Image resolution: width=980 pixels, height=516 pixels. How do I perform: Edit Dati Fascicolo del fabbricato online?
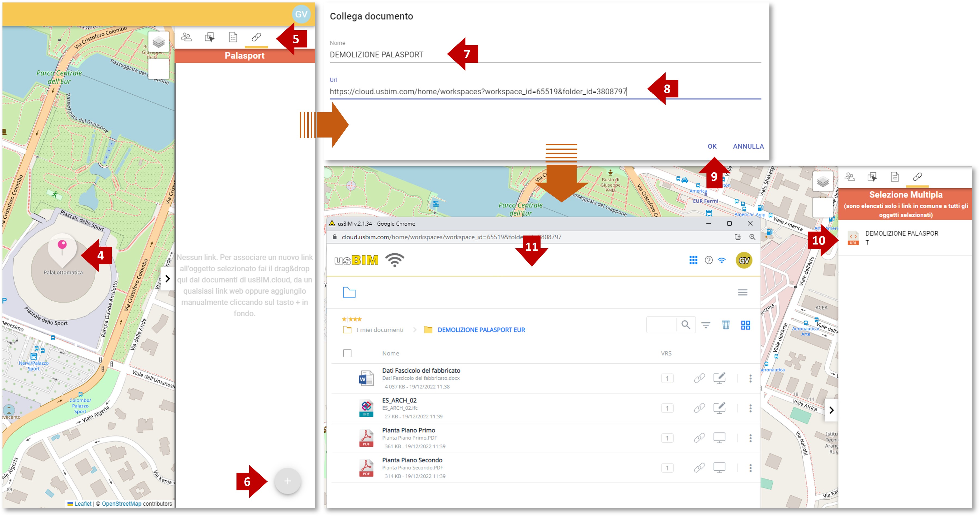(x=719, y=378)
